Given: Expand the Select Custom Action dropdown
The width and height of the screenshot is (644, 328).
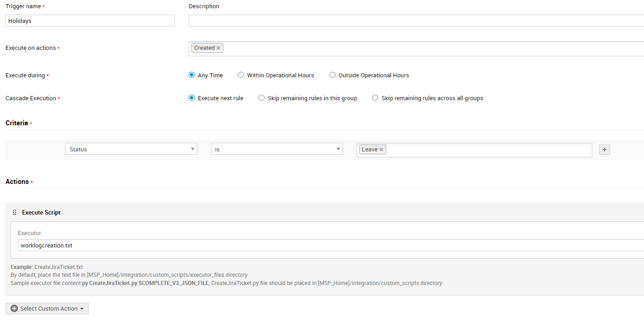Looking at the screenshot, I should [x=47, y=309].
